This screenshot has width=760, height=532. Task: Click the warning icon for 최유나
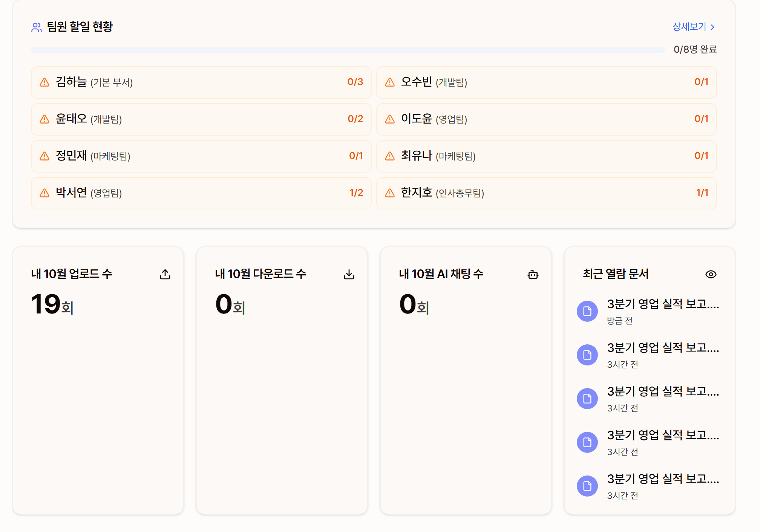[390, 156]
